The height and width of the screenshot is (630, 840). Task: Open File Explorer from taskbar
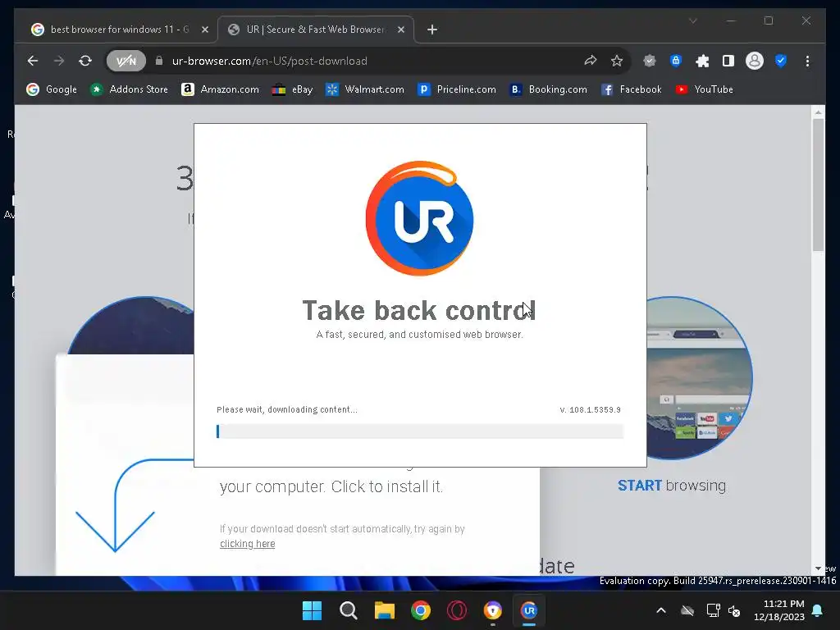click(385, 610)
